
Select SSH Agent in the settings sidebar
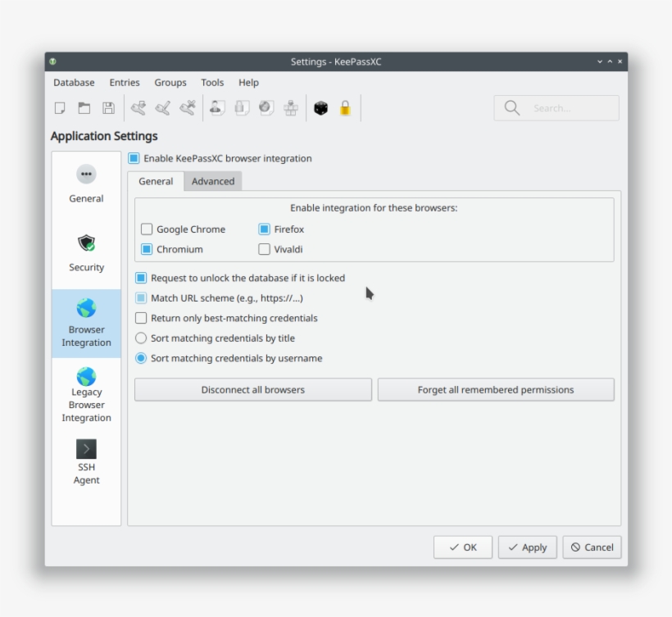tap(85, 461)
